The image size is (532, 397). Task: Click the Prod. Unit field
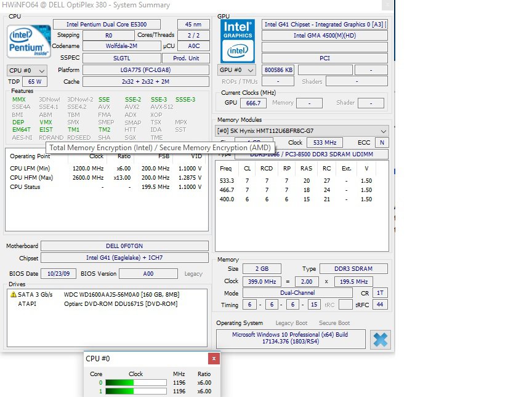point(186,58)
